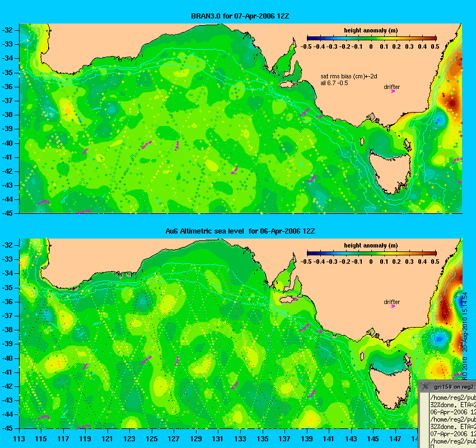The image size is (476, 448).
Task: Click the '0.5' tick on the top color bar
Action: pyautogui.click(x=435, y=46)
